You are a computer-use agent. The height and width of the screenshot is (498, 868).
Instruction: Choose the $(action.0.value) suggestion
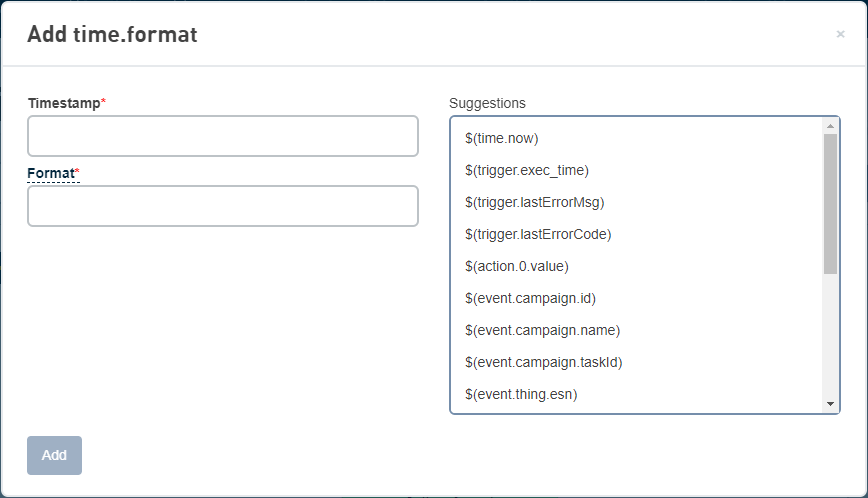517,266
